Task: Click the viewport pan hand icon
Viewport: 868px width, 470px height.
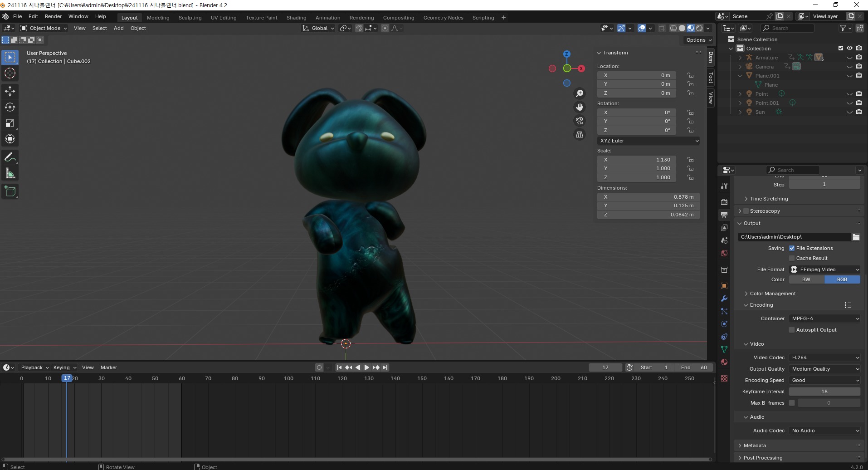Action: (x=580, y=107)
